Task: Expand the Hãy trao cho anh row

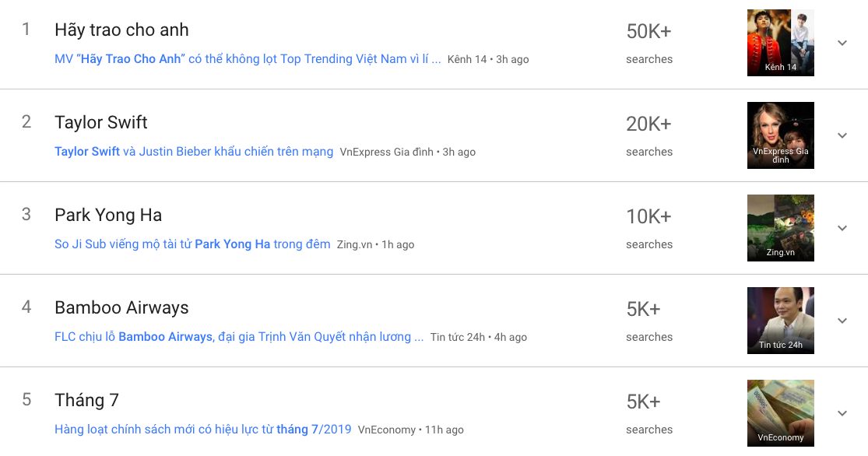Action: pos(842,43)
